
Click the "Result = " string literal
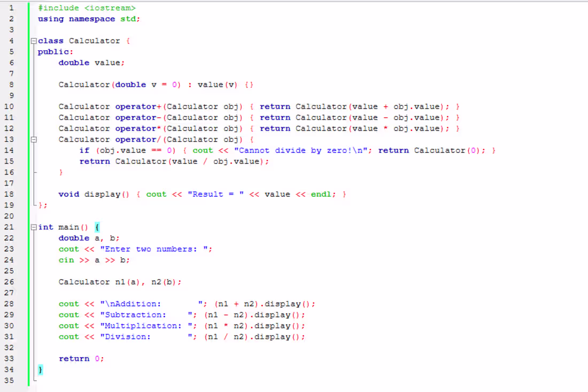(x=215, y=194)
